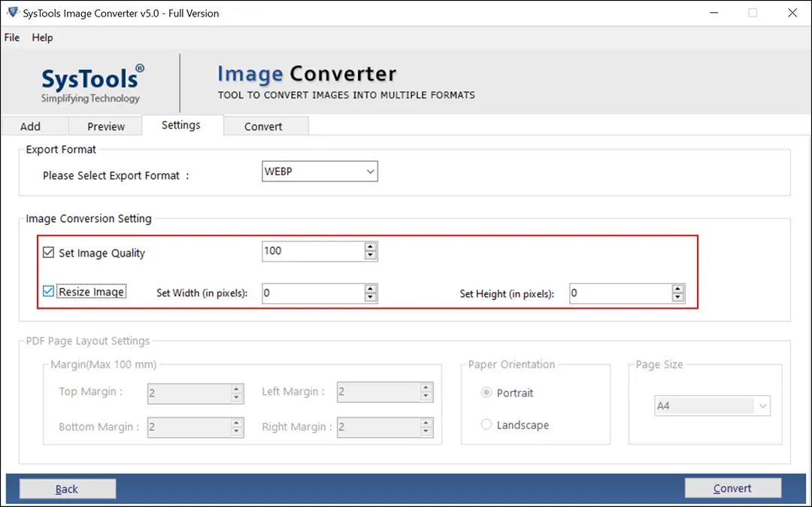The height and width of the screenshot is (507, 812).
Task: Click the Convert button at bottom right
Action: point(733,488)
